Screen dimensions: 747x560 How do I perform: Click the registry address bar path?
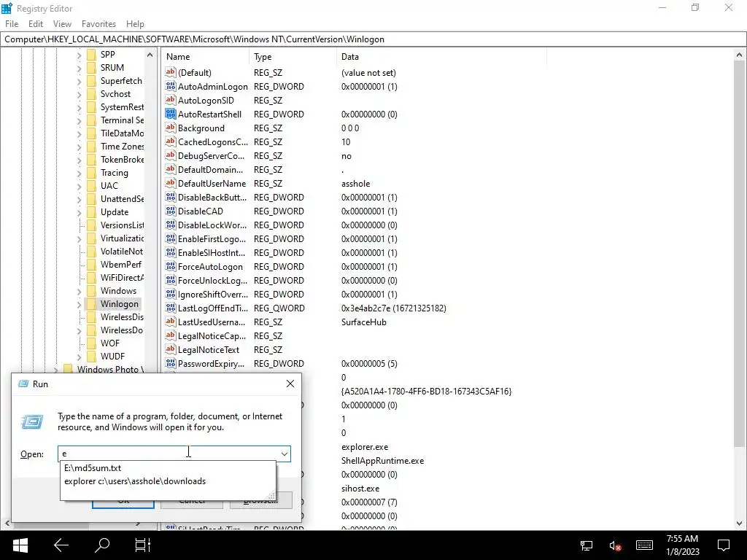tap(373, 39)
